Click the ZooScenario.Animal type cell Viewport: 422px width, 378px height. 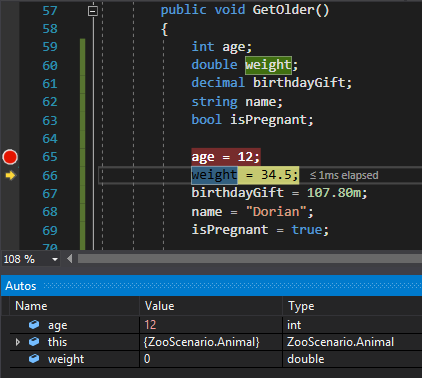click(340, 342)
